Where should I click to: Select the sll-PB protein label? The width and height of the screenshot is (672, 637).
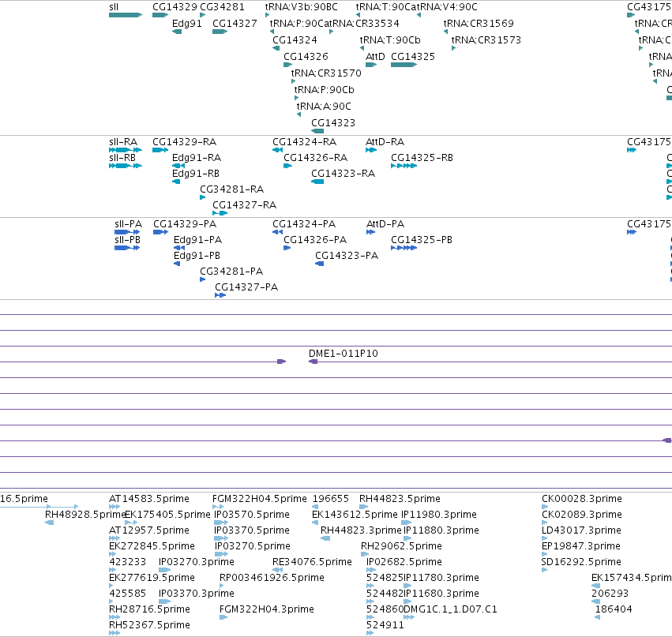(x=127, y=240)
